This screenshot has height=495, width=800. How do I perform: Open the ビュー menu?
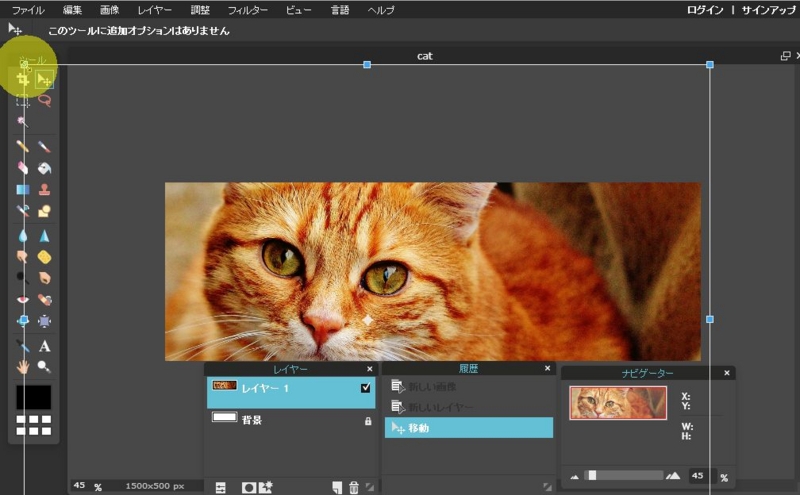coord(298,10)
